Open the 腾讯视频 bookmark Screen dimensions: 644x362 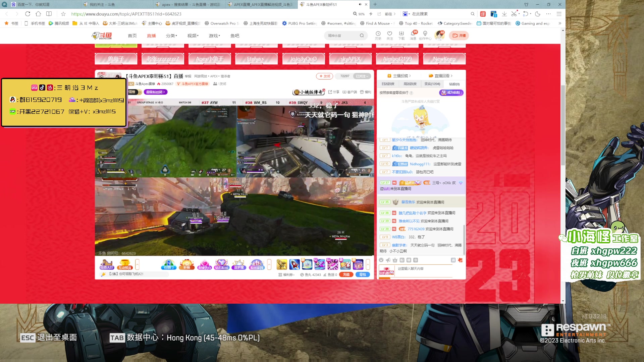click(x=59, y=23)
